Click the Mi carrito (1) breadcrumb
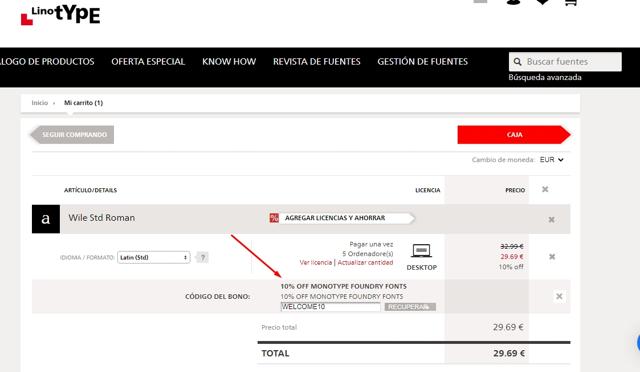Screen dimensions: 640x372 pyautogui.click(x=83, y=103)
